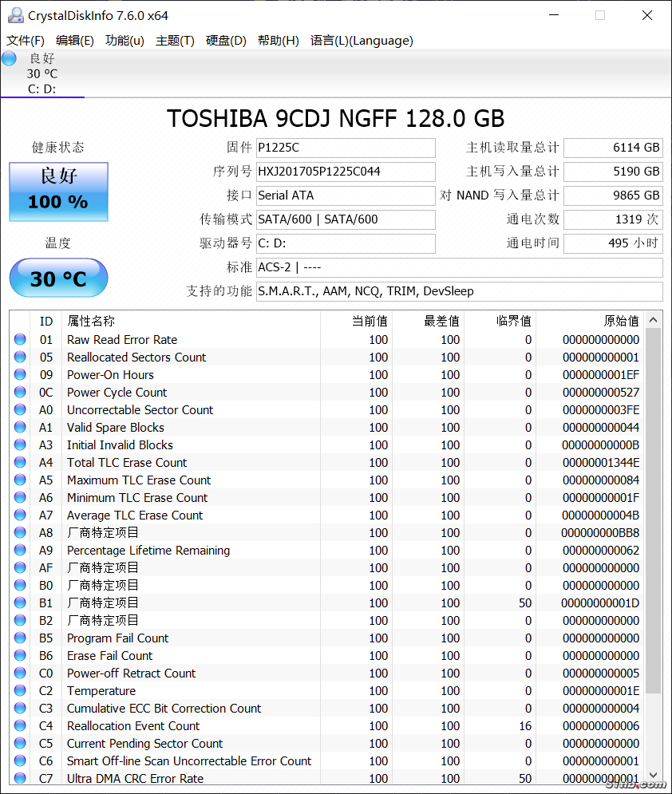672x794 pixels.
Task: Click status orb beside Temperature attribute row
Action: click(20, 691)
